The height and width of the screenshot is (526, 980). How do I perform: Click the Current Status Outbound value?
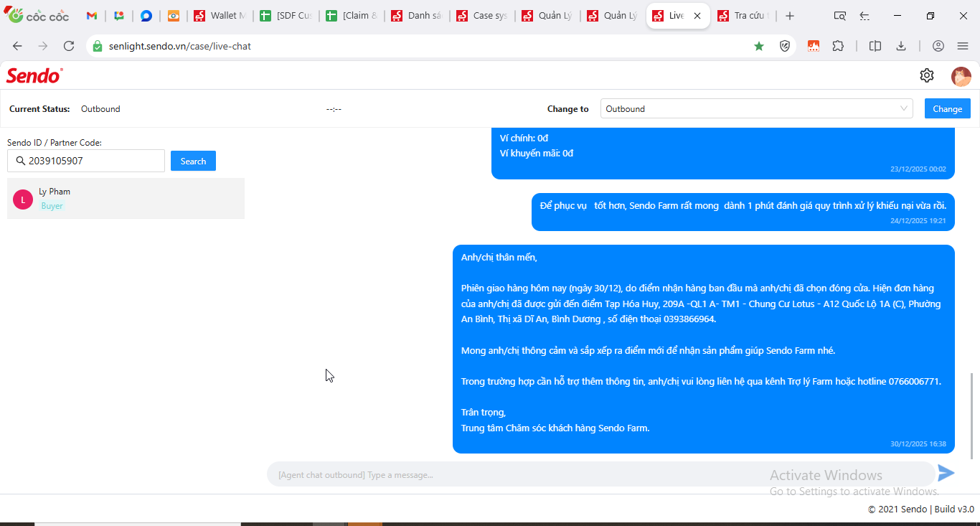pyautogui.click(x=100, y=109)
